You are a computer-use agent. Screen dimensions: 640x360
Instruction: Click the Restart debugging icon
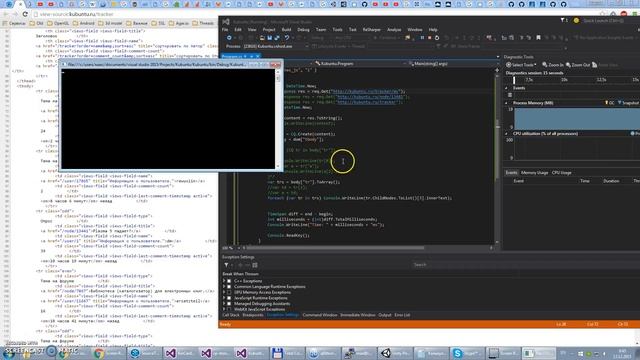click(x=437, y=38)
